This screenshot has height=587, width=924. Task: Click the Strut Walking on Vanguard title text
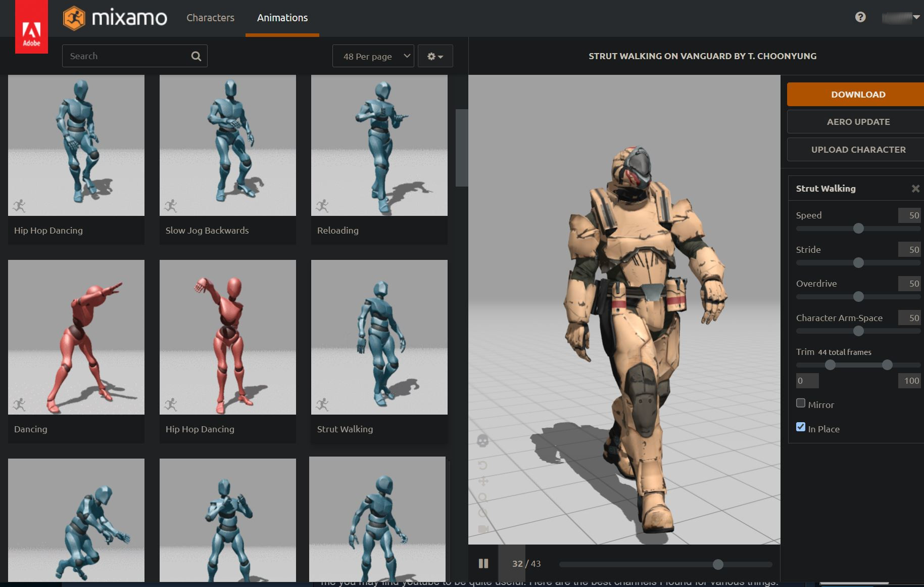(702, 56)
